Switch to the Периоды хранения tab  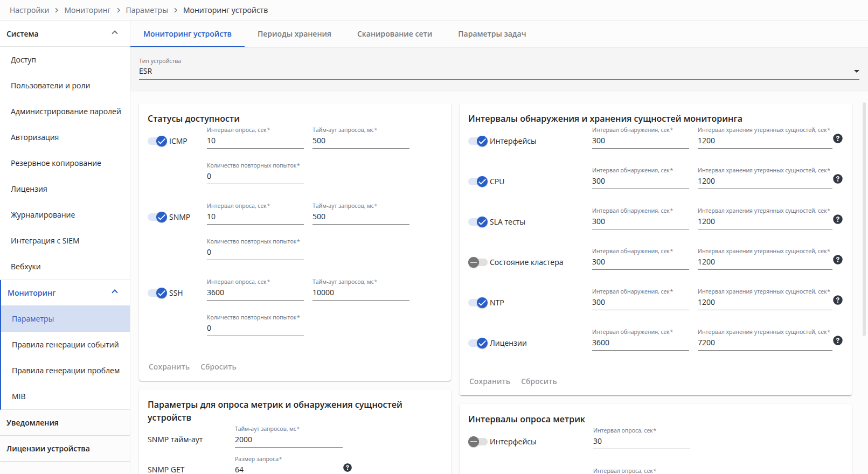click(x=294, y=34)
